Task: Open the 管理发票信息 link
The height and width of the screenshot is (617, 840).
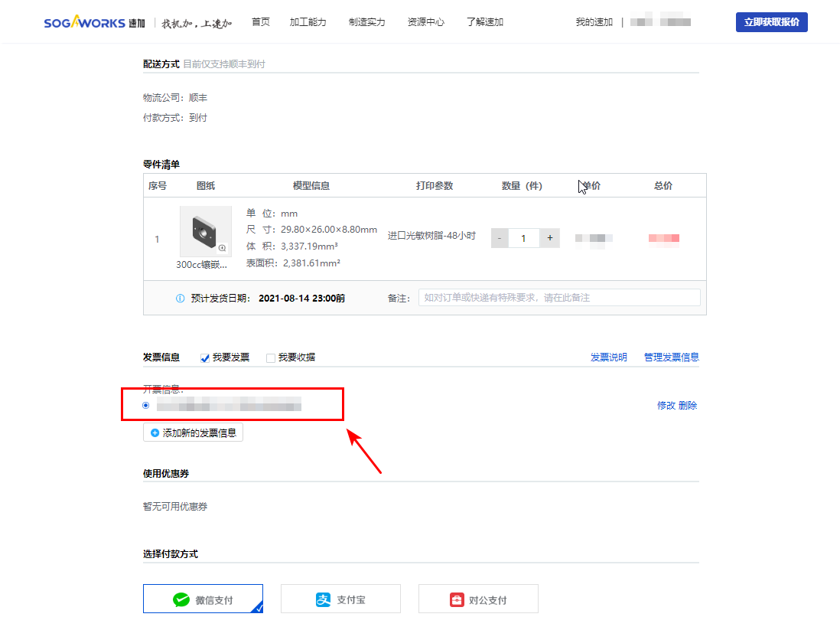Action: click(671, 357)
